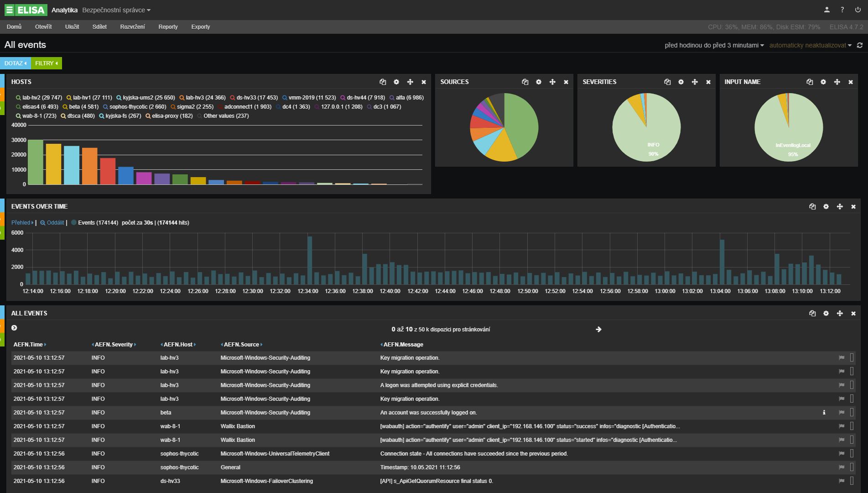The height and width of the screenshot is (493, 868).
Task: Open ALL EVENTS panel settings gear
Action: (826, 313)
